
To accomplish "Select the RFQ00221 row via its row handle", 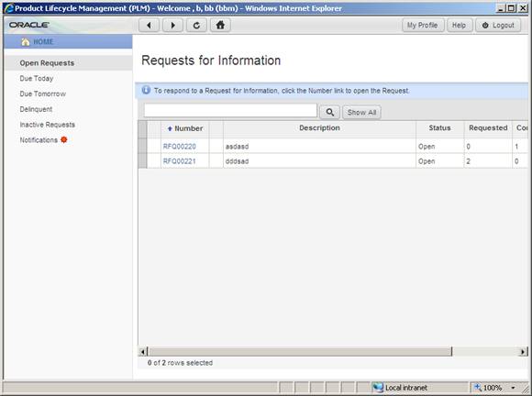I will (x=142, y=160).
